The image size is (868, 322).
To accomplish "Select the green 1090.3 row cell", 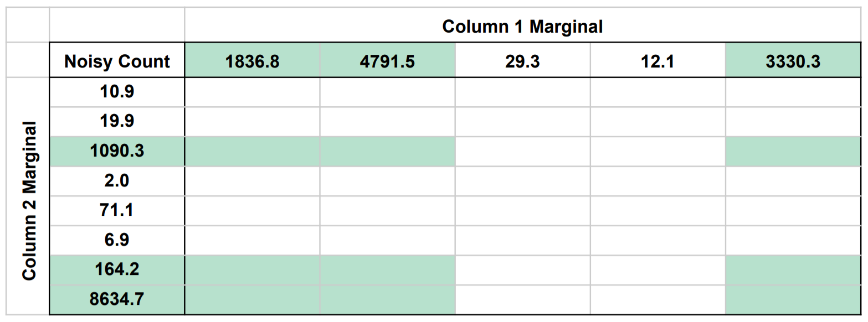I will [x=117, y=151].
